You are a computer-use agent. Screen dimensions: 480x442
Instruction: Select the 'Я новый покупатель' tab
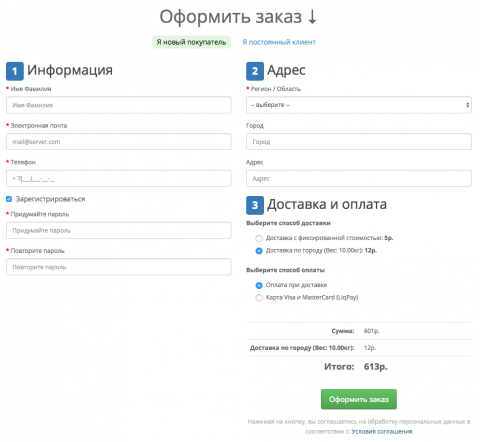191,42
